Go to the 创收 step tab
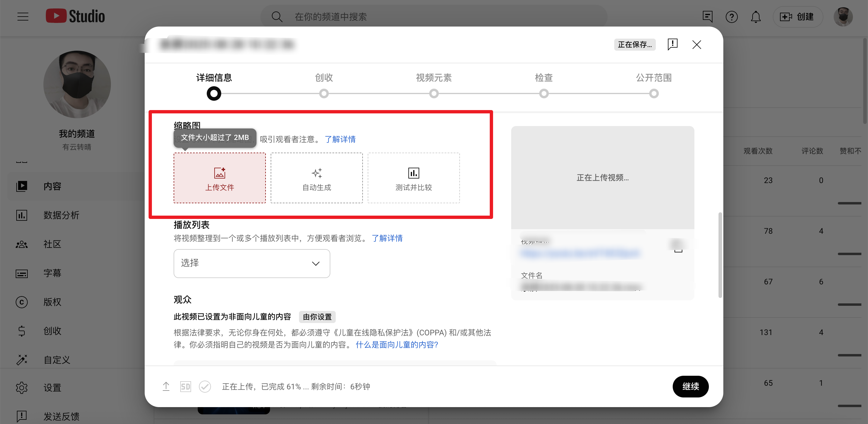 (x=323, y=78)
